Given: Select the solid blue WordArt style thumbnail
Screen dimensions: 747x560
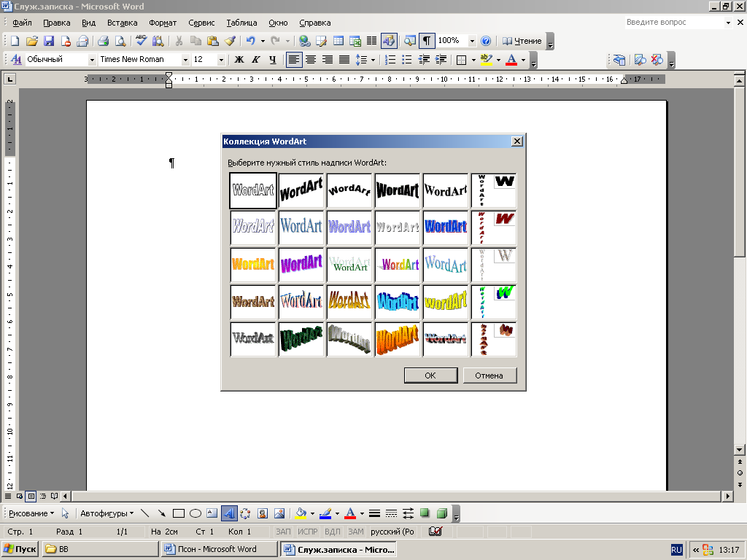Looking at the screenshot, I should [x=446, y=227].
